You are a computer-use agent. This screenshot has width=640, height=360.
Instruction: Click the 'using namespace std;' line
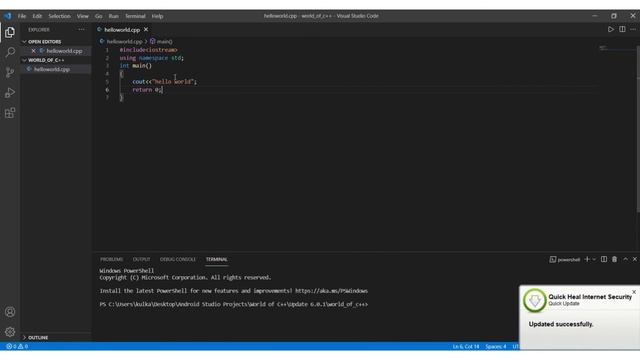point(151,58)
